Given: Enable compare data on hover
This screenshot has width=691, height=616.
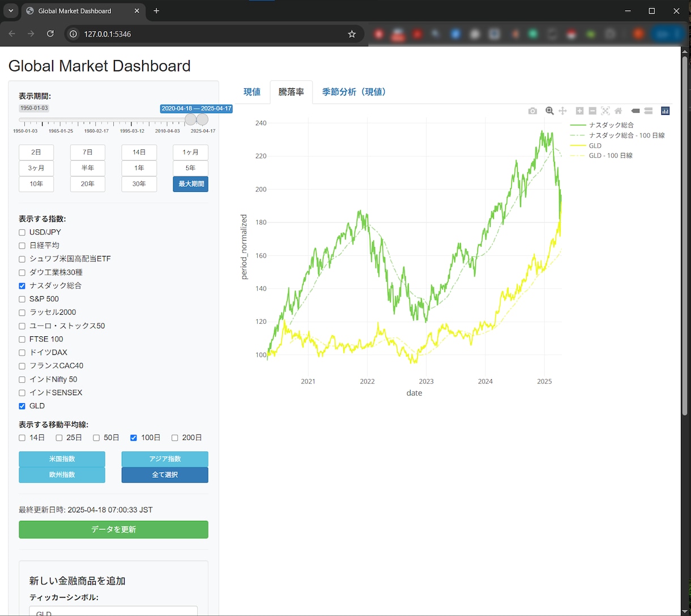Looking at the screenshot, I should 649,111.
